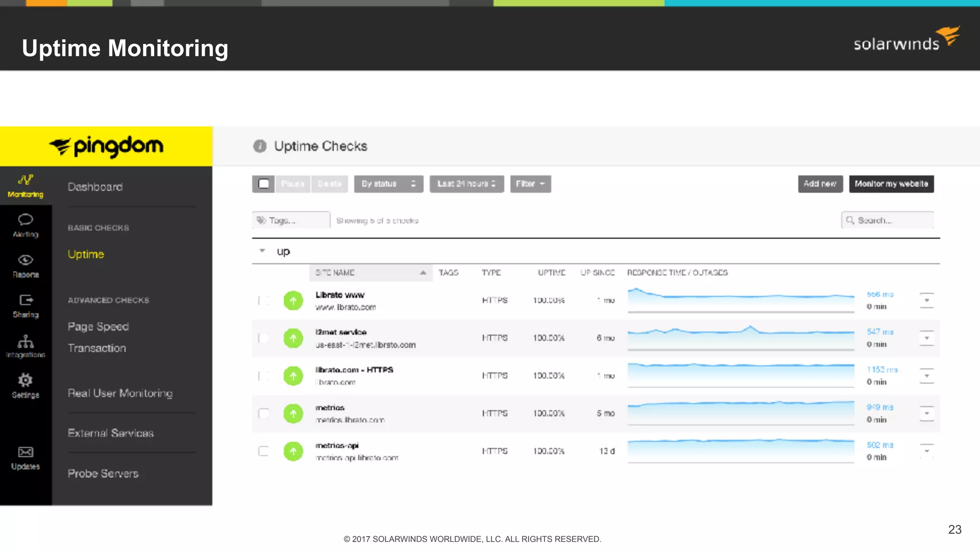Screen dimensions: 980x551
Task: Check the l2met service row checkbox
Action: 263,338
